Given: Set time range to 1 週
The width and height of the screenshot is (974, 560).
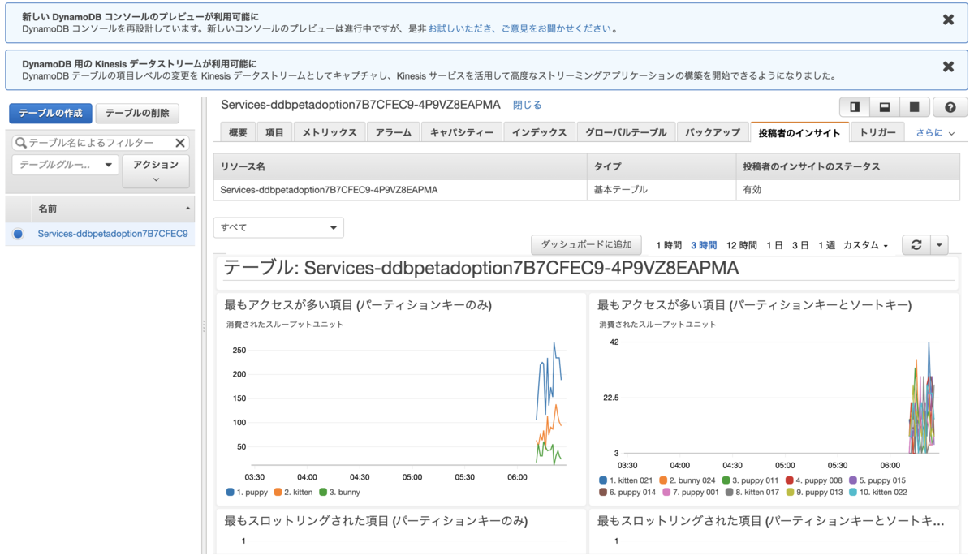Looking at the screenshot, I should pyautogui.click(x=826, y=245).
